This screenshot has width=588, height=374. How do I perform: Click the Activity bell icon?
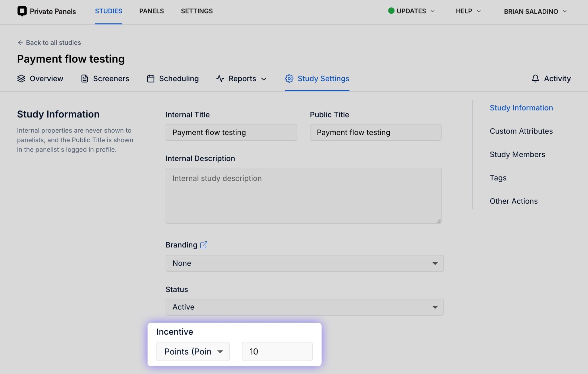click(x=535, y=79)
